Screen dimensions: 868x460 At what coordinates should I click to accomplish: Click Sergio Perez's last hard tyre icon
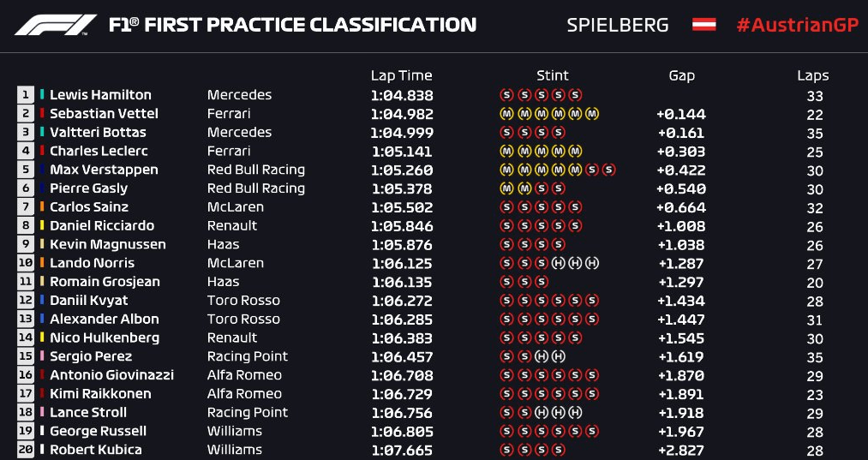558,356
